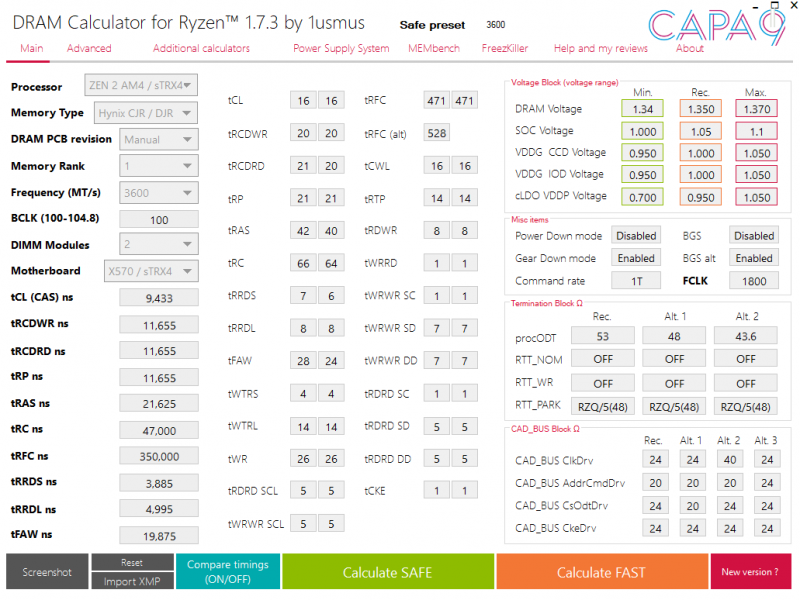
Task: Click the second tRCDRD value 20
Action: 331,166
